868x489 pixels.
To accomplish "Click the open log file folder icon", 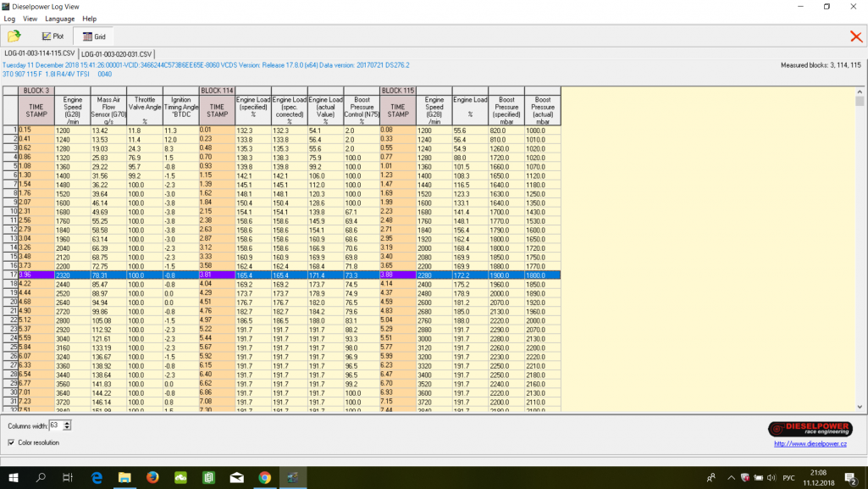I will (14, 36).
